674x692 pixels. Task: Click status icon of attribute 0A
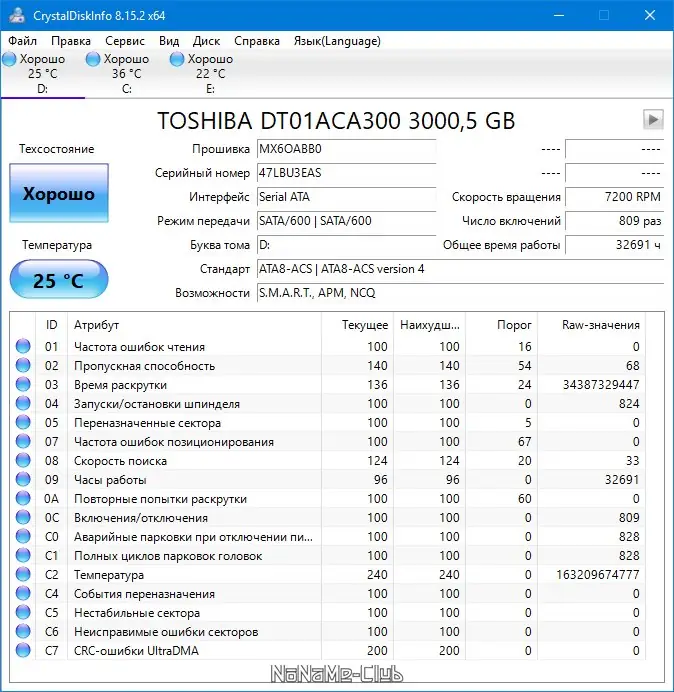tap(23, 498)
